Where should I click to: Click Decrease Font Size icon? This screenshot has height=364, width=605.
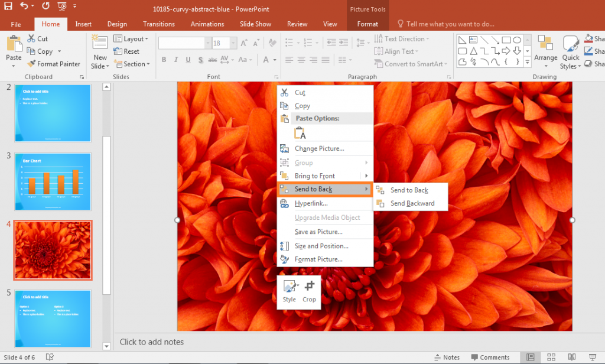[256, 43]
